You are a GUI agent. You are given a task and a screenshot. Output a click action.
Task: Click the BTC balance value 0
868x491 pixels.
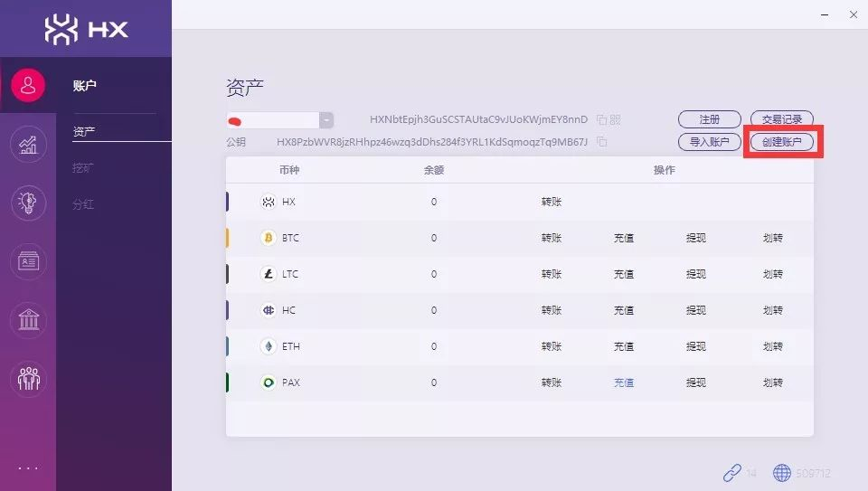point(434,238)
